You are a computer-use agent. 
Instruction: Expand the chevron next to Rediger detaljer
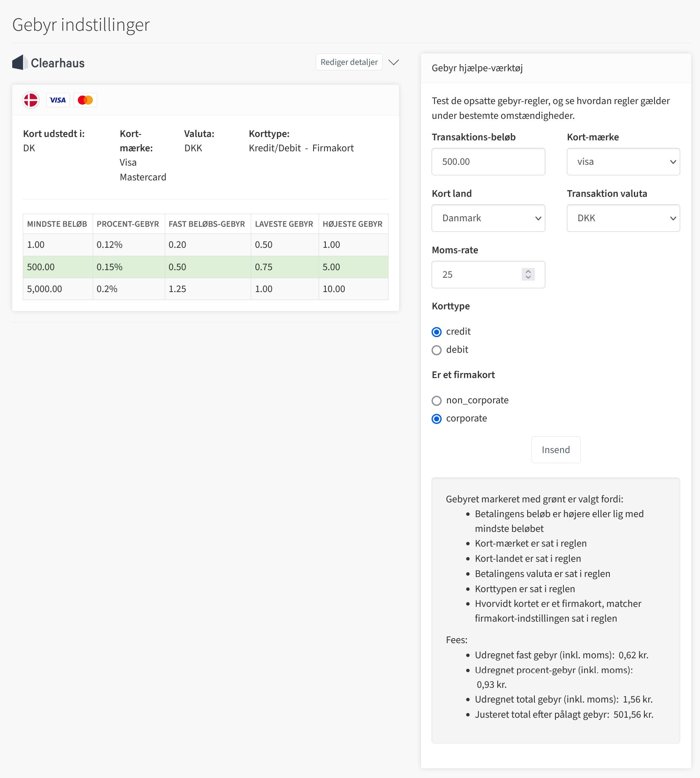pos(394,62)
